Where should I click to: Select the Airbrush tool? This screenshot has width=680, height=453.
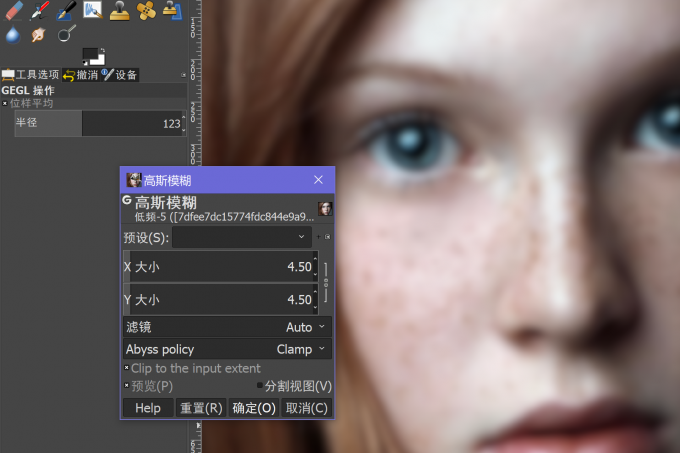pyautogui.click(x=40, y=10)
